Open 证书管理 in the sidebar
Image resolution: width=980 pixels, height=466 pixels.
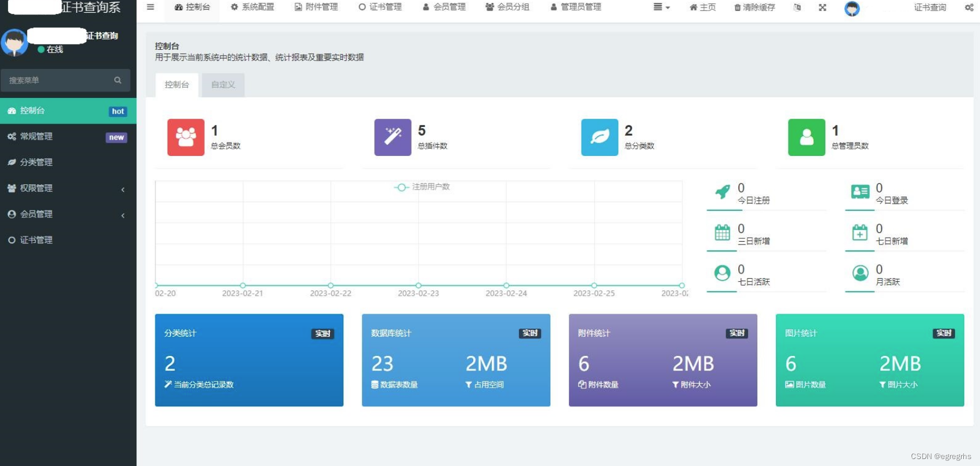coord(68,240)
